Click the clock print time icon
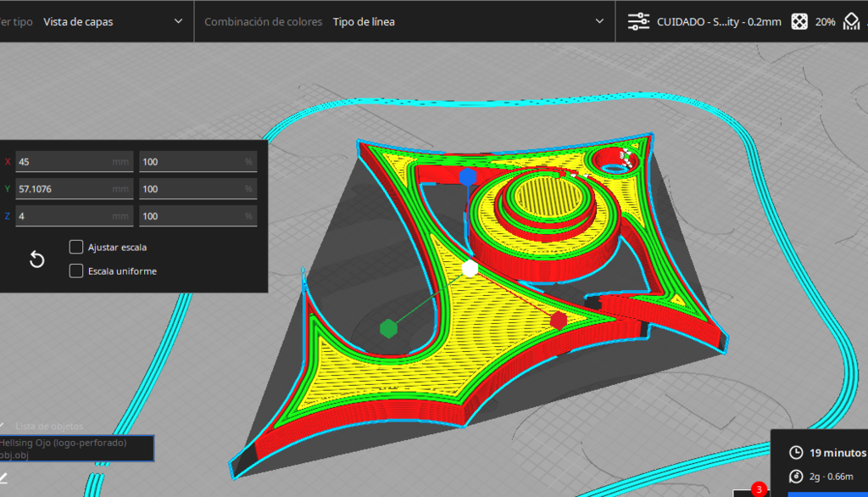This screenshot has width=868, height=497. point(796,453)
